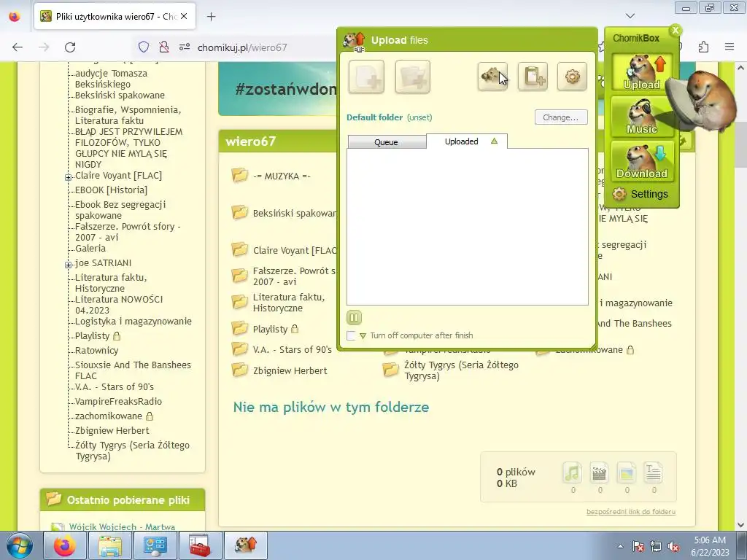This screenshot has width=747, height=560.
Task: Open the dropdown arrow beside Turn off computer
Action: tap(363, 335)
